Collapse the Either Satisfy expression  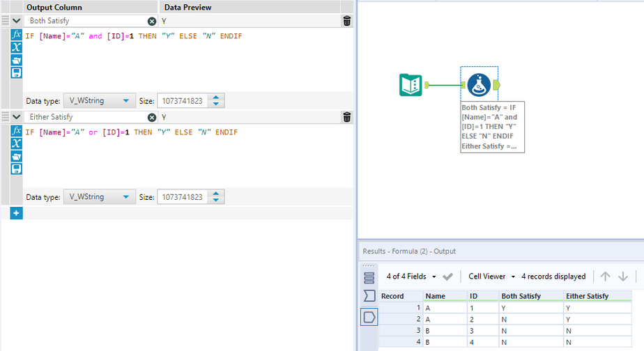(17, 117)
